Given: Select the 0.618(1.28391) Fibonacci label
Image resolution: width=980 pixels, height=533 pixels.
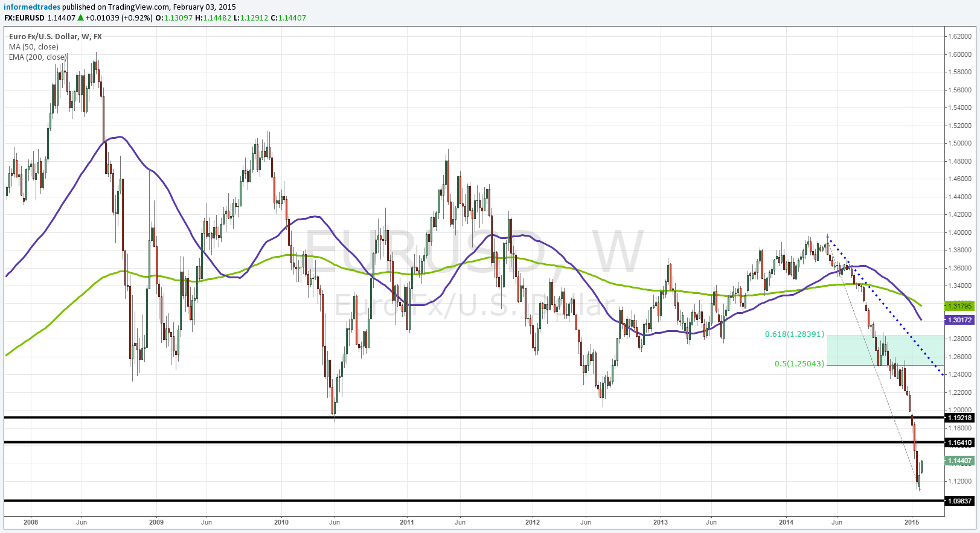Looking at the screenshot, I should click(795, 334).
